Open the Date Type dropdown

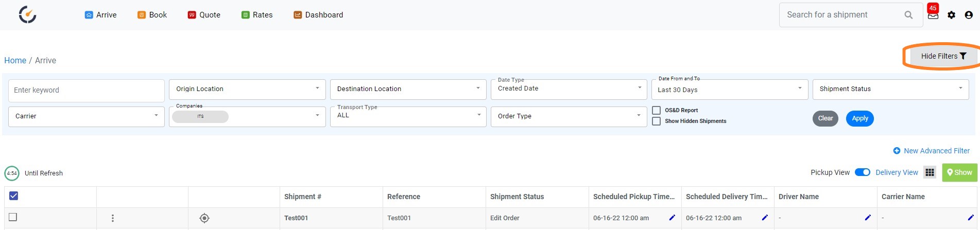[x=569, y=90]
